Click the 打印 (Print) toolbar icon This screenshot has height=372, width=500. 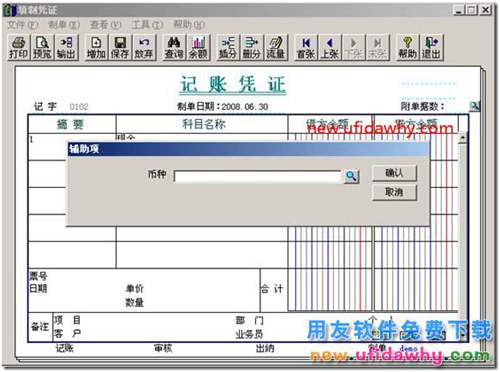(19, 47)
